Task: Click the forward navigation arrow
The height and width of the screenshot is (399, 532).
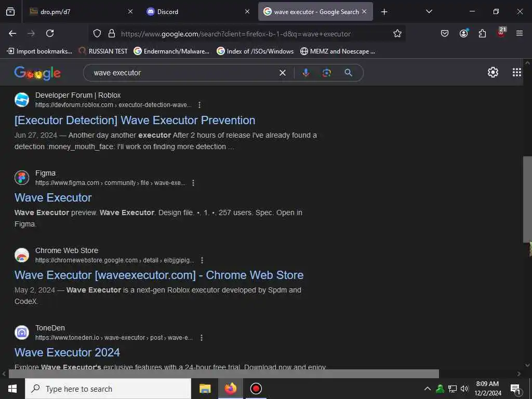Action: coord(31,33)
